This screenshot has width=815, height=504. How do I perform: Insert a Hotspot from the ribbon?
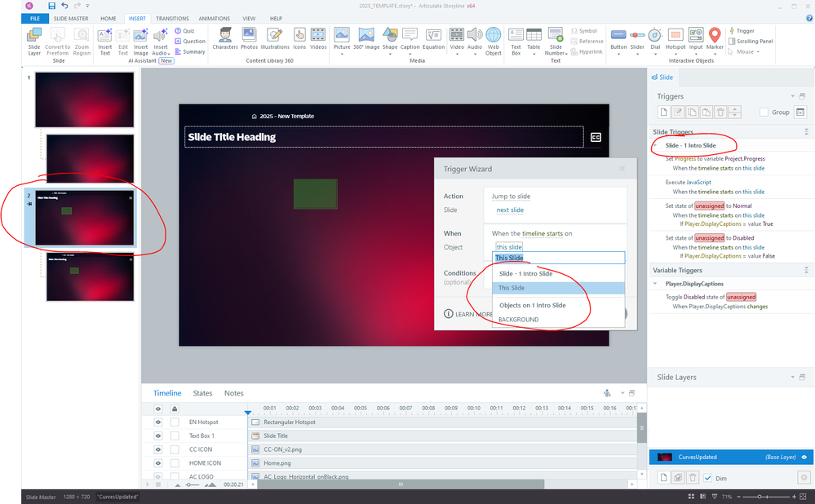pyautogui.click(x=675, y=39)
